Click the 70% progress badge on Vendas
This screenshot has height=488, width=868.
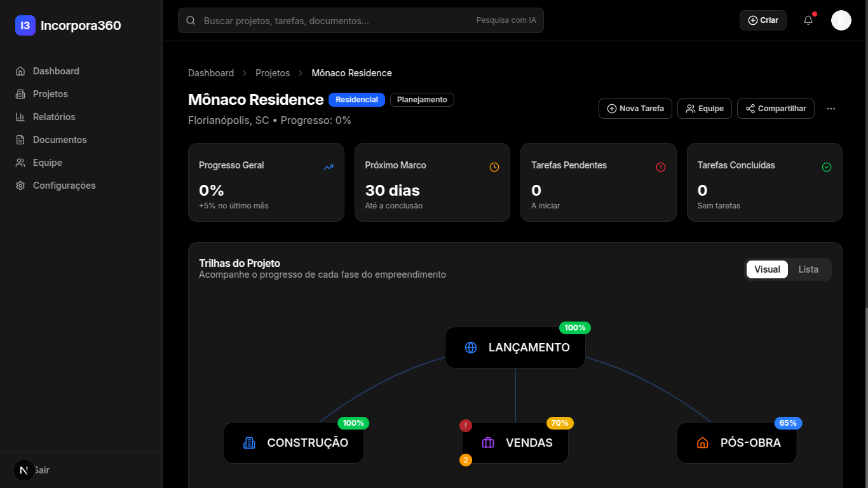[559, 423]
